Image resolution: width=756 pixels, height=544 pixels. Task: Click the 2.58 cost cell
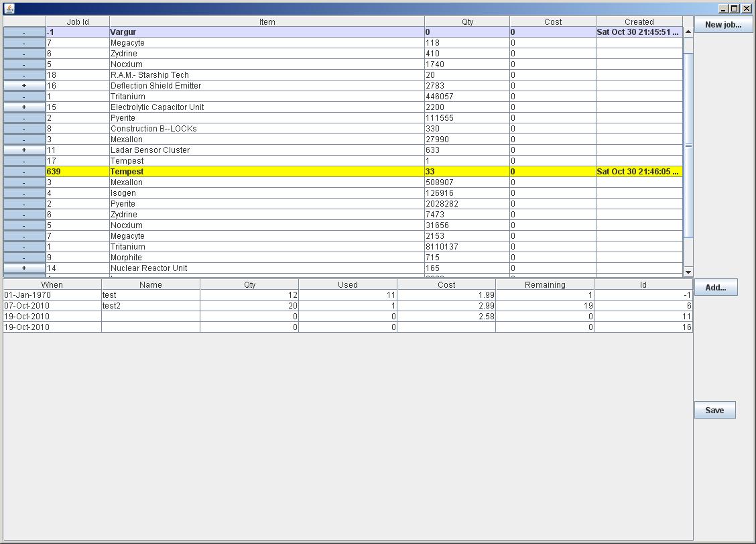click(446, 316)
